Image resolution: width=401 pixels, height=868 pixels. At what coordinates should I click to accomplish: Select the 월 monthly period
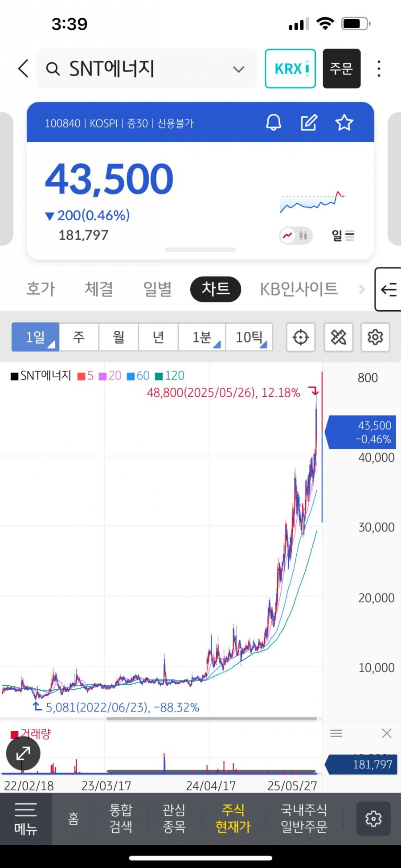[119, 337]
